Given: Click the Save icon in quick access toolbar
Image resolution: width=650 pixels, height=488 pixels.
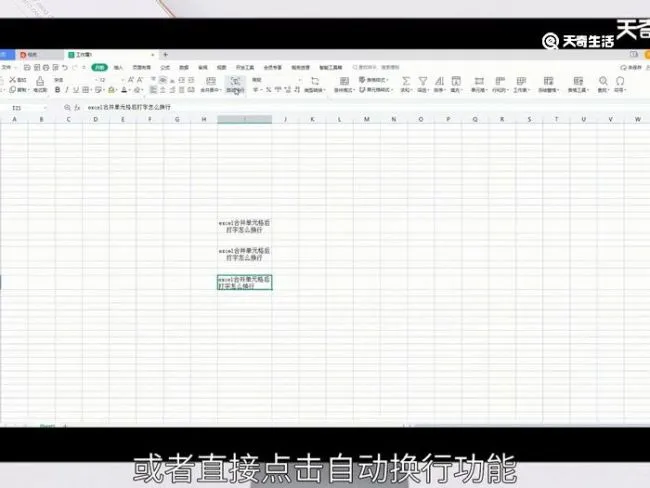Looking at the screenshot, I should click(x=27, y=67).
